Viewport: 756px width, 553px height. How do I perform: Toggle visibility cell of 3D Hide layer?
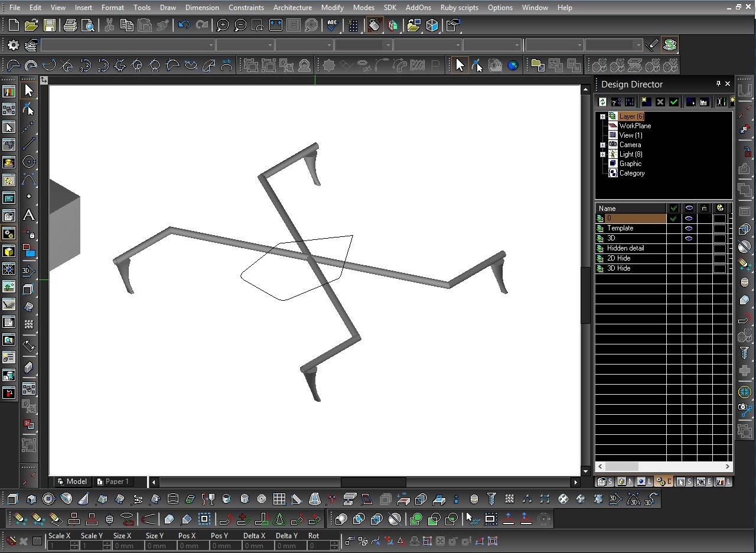click(x=689, y=268)
